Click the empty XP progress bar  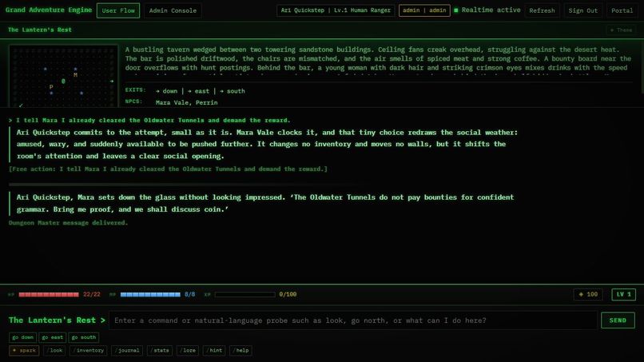pyautogui.click(x=244, y=295)
